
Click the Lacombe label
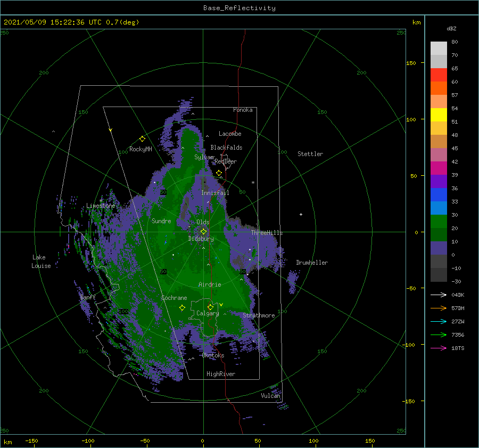(230, 134)
